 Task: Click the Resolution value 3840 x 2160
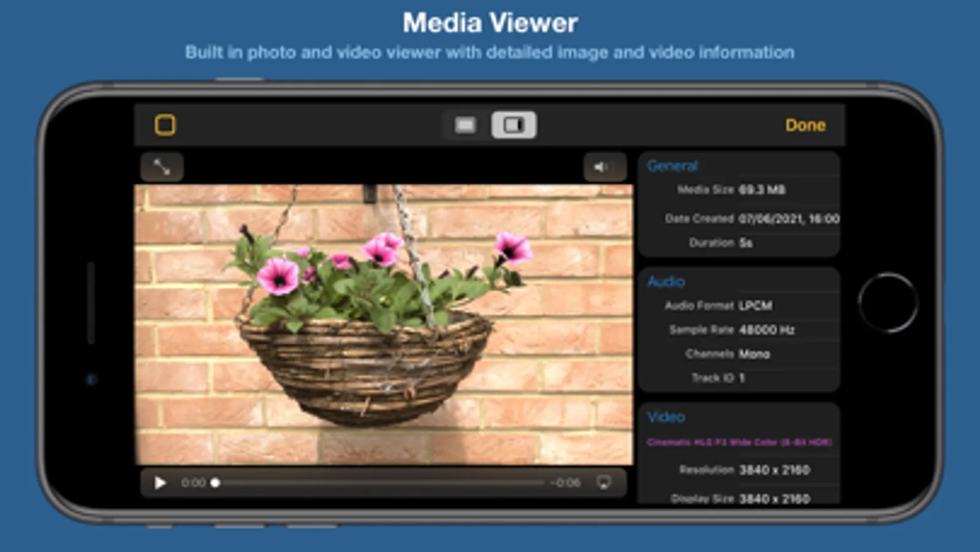pyautogui.click(x=775, y=470)
